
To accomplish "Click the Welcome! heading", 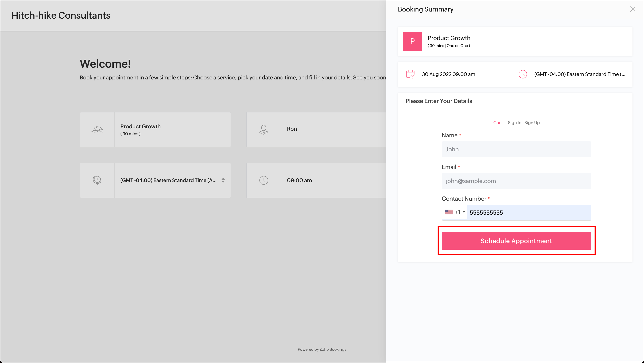I will click(105, 64).
